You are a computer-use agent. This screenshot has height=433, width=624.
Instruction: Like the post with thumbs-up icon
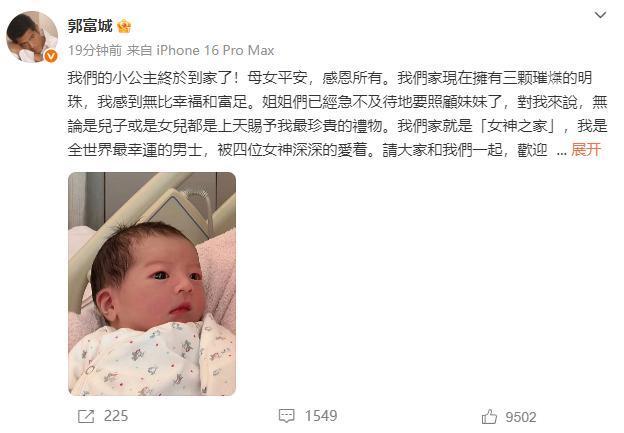tap(489, 417)
